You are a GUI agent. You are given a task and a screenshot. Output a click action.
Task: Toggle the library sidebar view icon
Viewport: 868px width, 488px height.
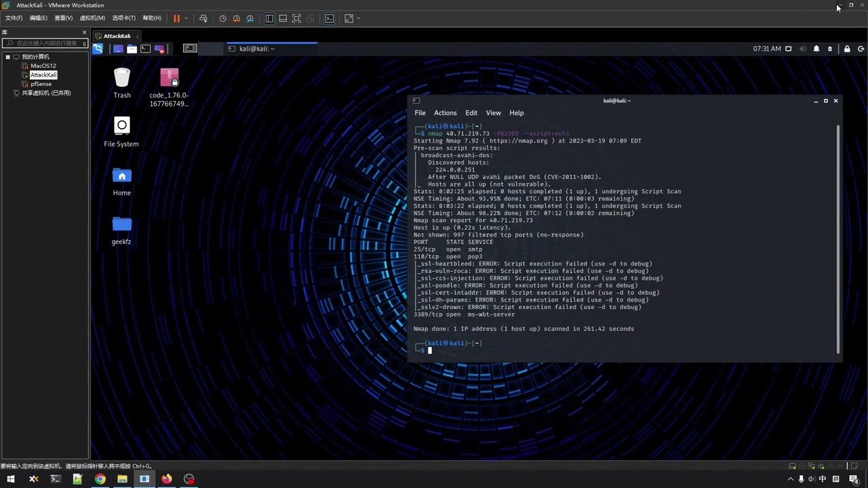click(x=269, y=18)
